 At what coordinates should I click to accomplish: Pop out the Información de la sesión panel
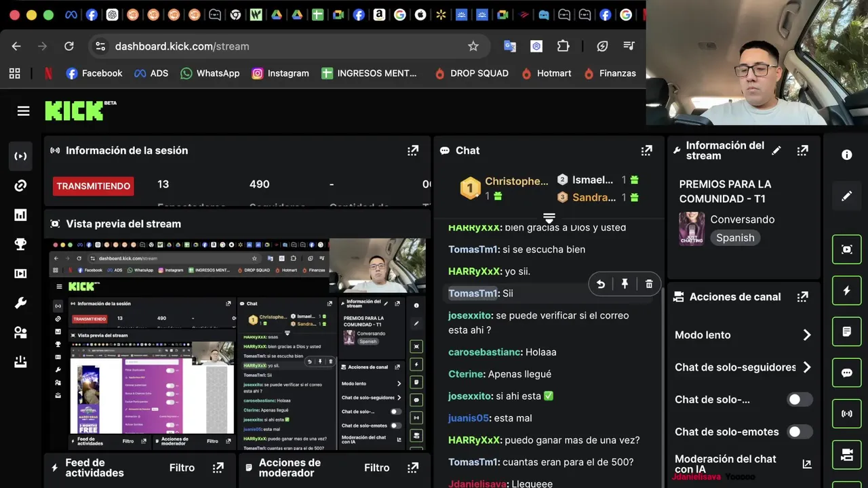(413, 150)
